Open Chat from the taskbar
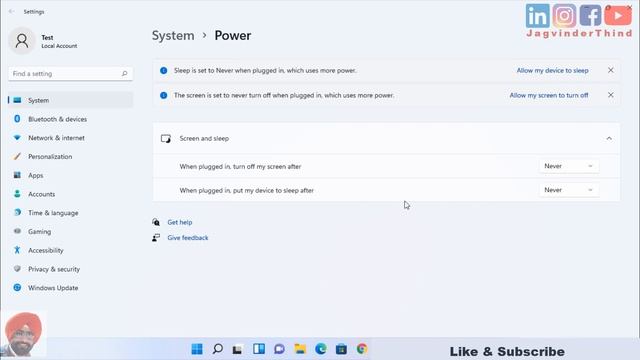The height and width of the screenshot is (360, 640). pyautogui.click(x=280, y=349)
